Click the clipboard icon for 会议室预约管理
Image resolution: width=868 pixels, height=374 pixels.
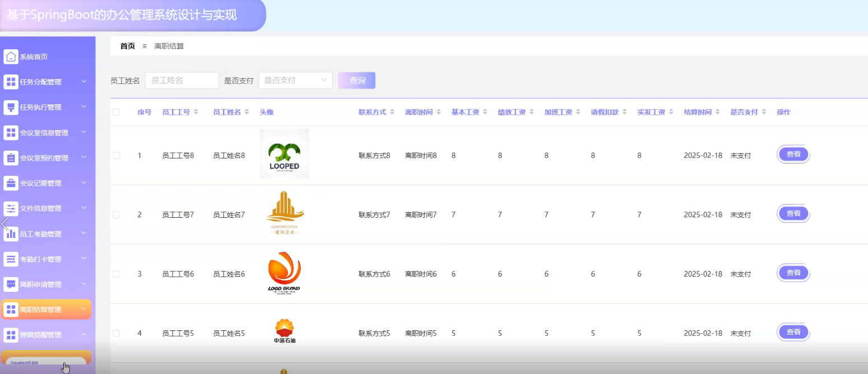click(x=11, y=158)
